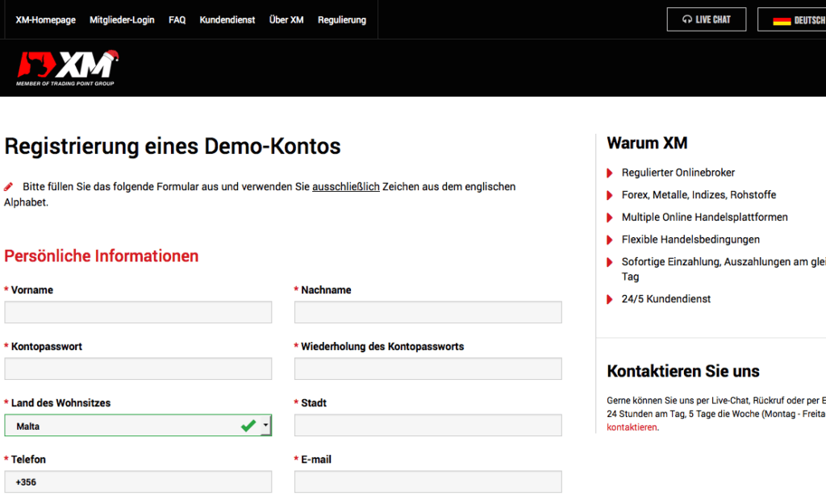
Task: Click the Kontopasswort field label
Action: [46, 347]
